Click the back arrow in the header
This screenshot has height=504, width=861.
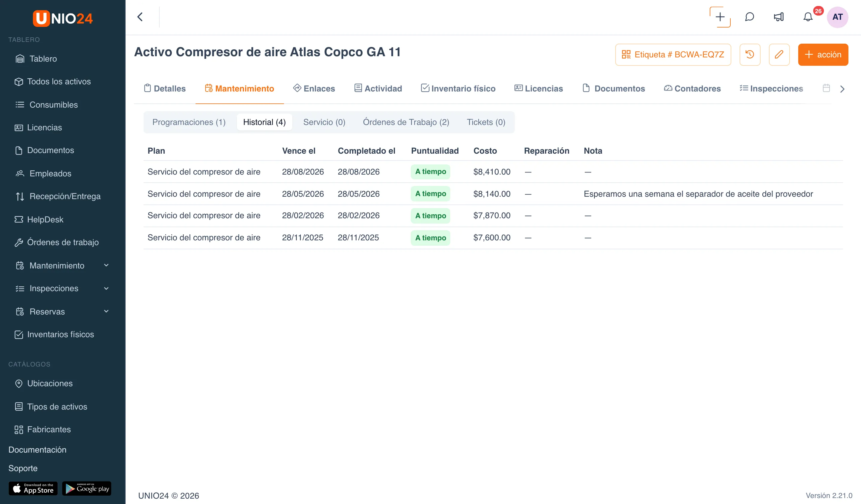140,17
